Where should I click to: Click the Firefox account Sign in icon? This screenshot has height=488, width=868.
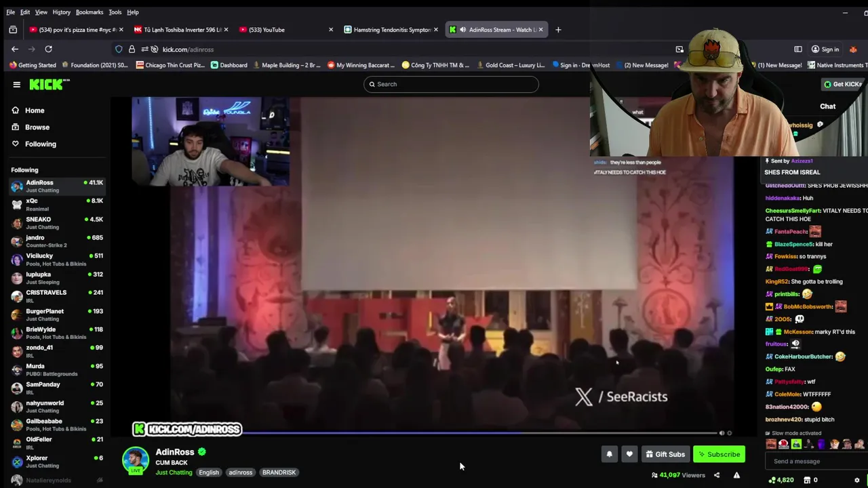coord(825,49)
